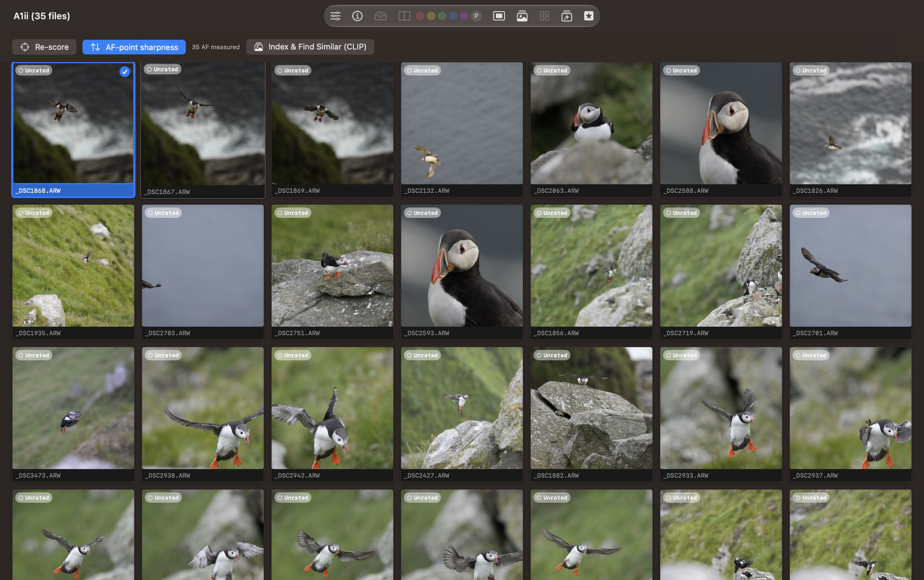Toggle the Unrated badge on _DSC1882.ARW

click(552, 355)
